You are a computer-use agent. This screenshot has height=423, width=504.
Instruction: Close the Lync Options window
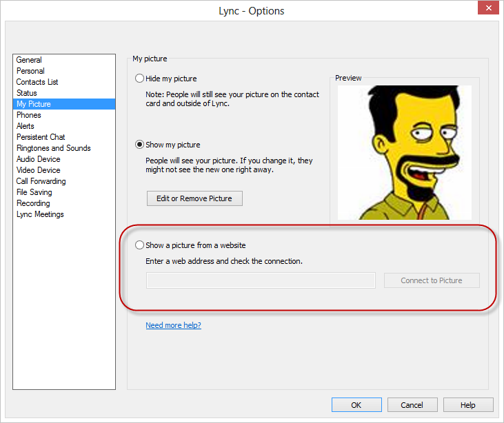pos(488,8)
